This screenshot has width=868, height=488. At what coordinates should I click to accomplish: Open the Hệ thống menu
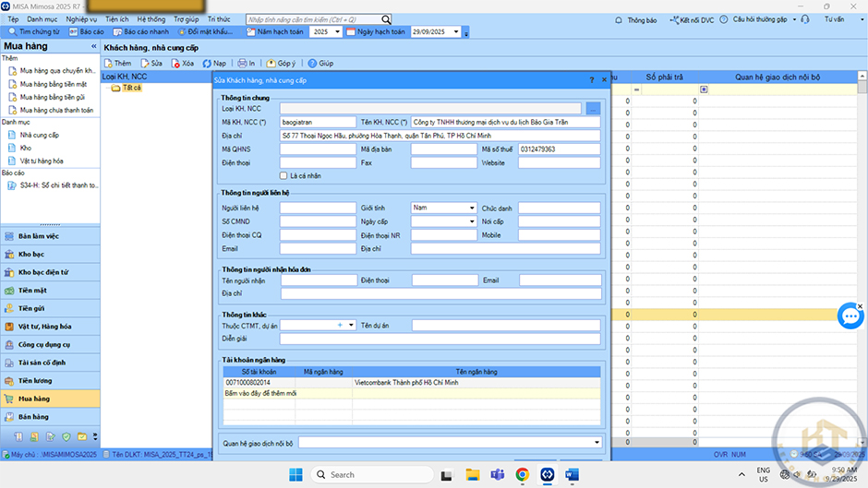point(151,19)
